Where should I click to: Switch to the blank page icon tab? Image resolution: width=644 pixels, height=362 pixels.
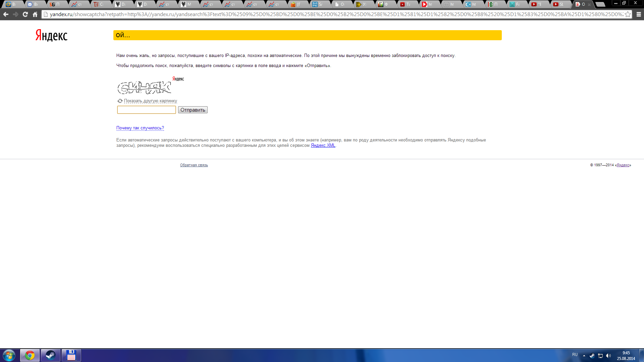[x=340, y=4]
